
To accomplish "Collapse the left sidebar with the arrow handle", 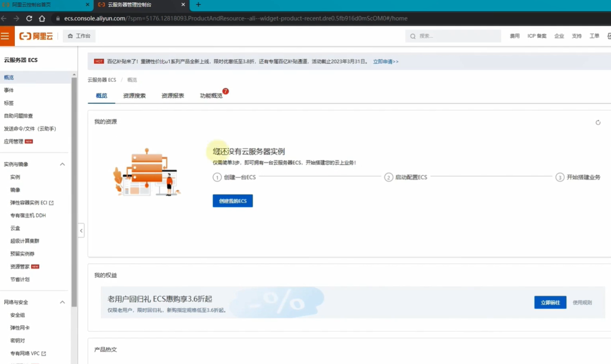I will coord(81,231).
